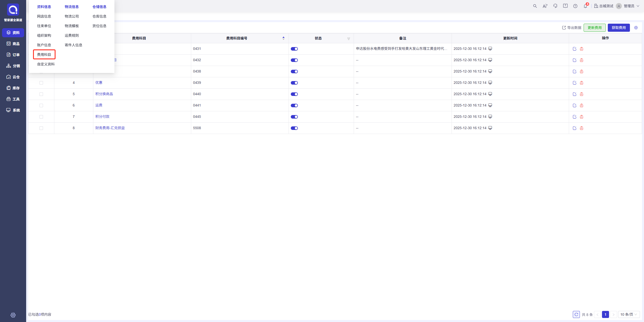Toggle status switch for 运费
The height and width of the screenshot is (322, 644).
(x=294, y=105)
